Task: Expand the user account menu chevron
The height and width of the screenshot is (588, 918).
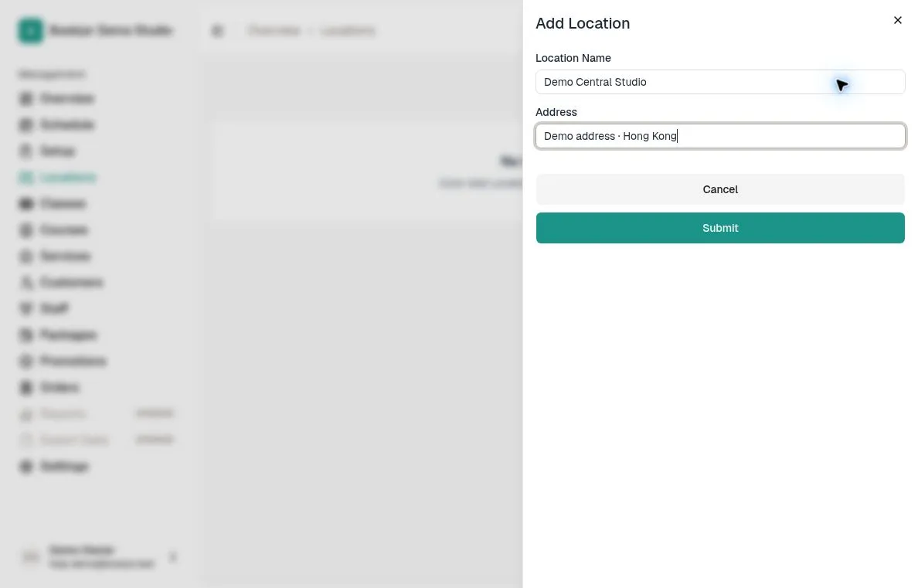Action: [173, 556]
